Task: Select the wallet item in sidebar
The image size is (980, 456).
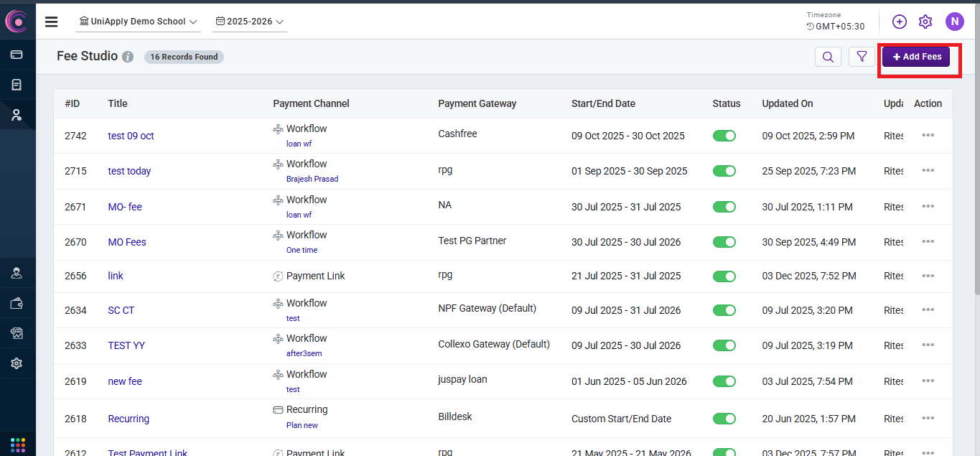Action: click(x=17, y=303)
